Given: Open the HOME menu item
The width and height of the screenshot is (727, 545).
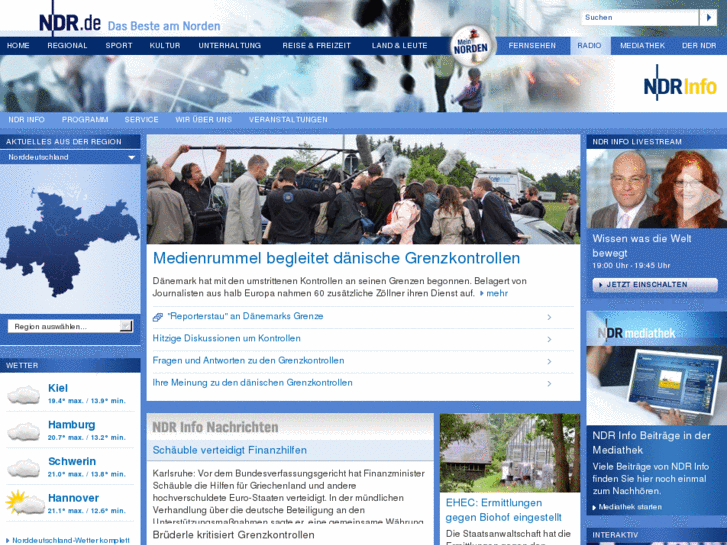Looking at the screenshot, I should coord(18,45).
